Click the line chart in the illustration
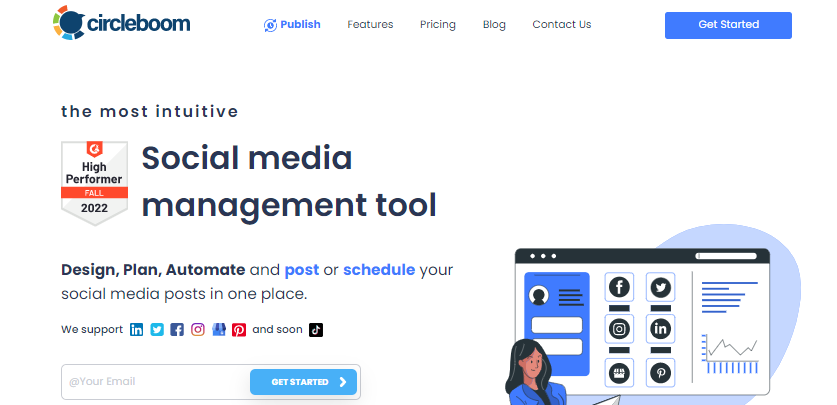 coord(730,354)
